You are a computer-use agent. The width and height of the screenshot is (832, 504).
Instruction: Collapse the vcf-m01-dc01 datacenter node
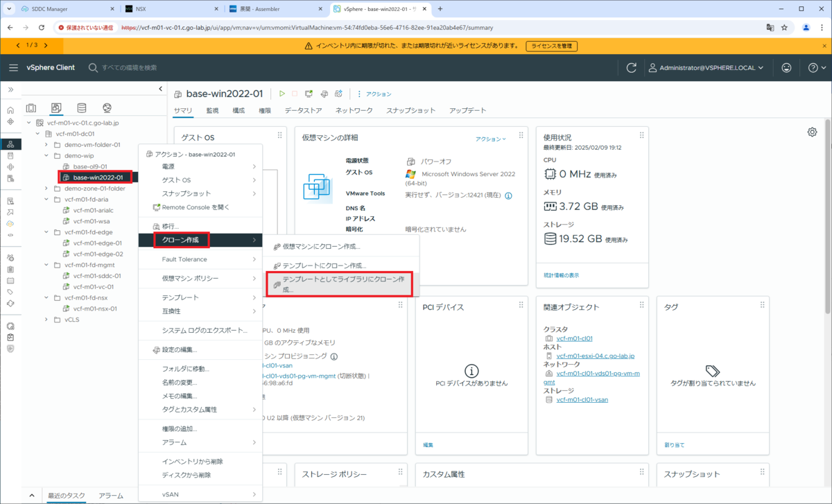coord(38,134)
